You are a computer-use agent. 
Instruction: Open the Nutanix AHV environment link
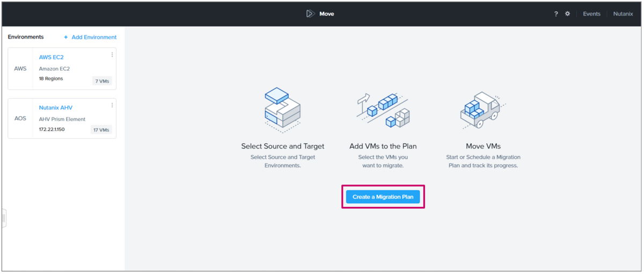56,107
